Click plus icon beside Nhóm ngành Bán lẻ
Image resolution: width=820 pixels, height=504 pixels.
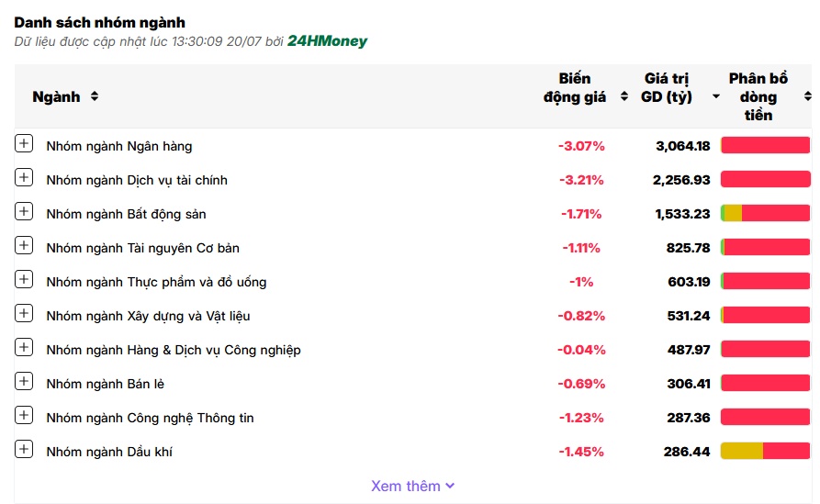24,381
